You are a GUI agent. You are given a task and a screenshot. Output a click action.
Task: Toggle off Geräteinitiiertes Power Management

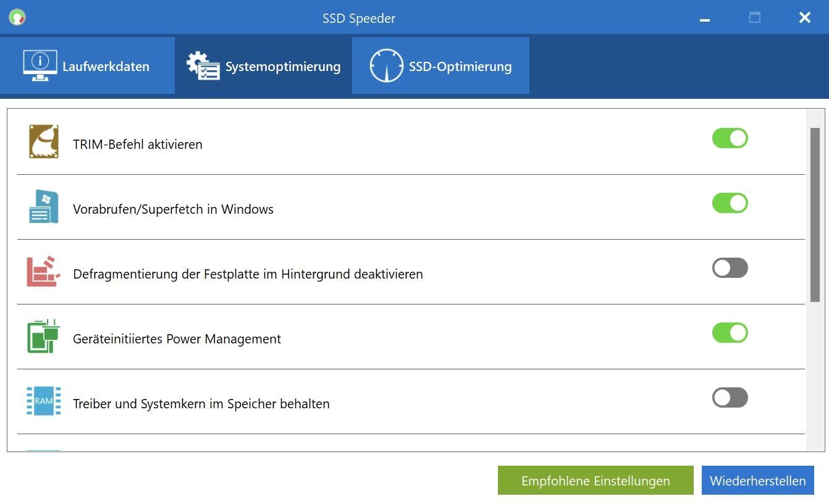(730, 333)
